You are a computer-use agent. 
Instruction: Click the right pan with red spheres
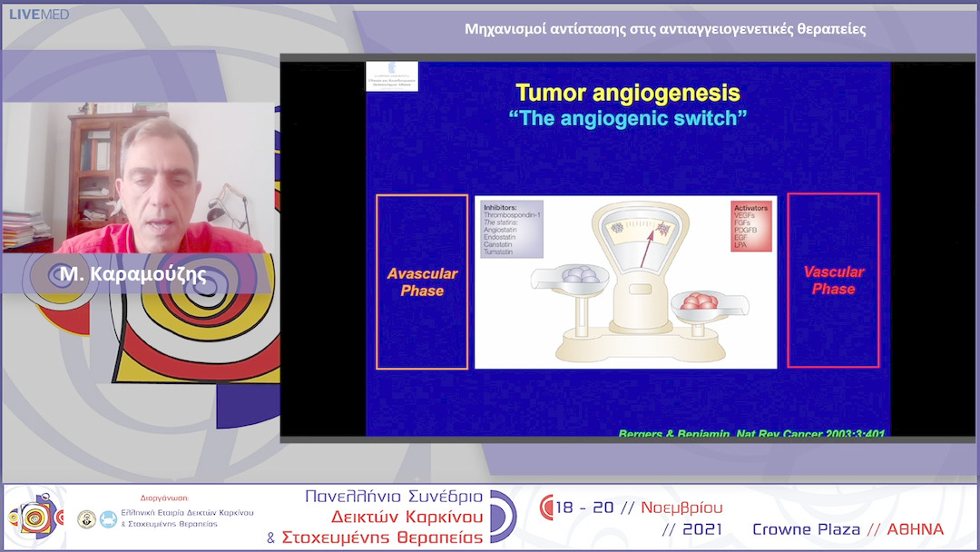pos(710,304)
